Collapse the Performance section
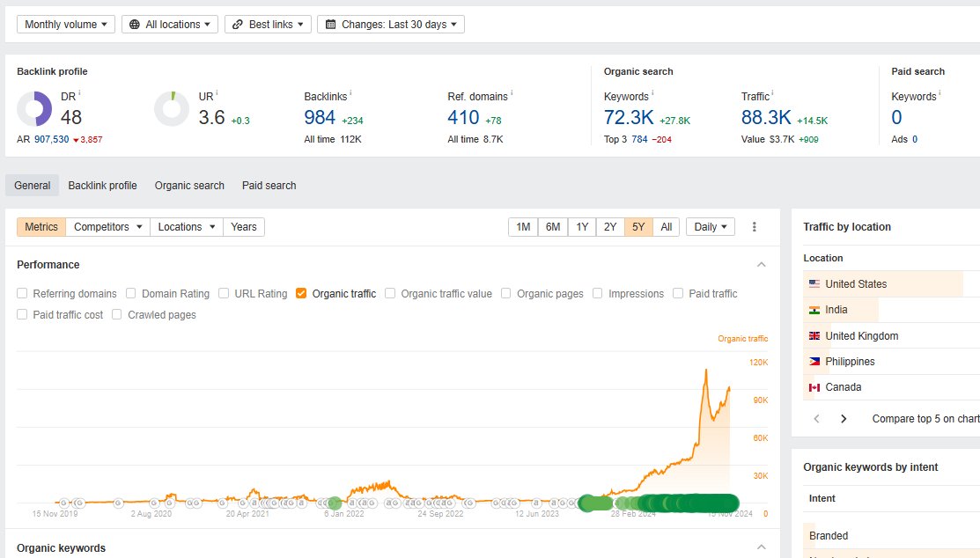 (x=762, y=265)
